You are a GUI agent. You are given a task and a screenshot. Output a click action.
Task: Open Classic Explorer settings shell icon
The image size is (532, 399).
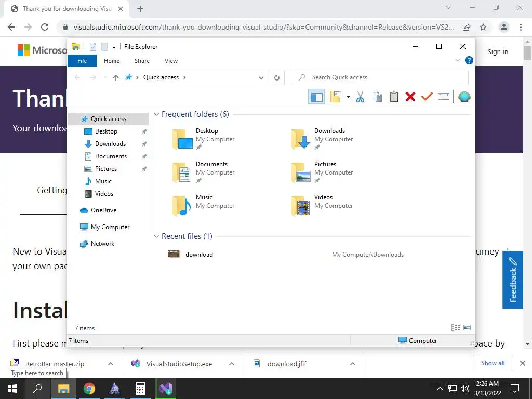[x=464, y=97]
